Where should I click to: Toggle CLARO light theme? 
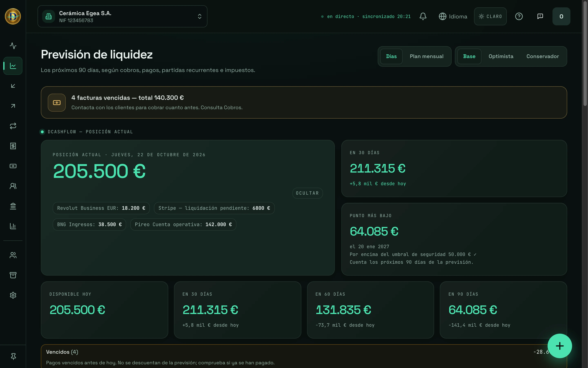[x=490, y=16]
